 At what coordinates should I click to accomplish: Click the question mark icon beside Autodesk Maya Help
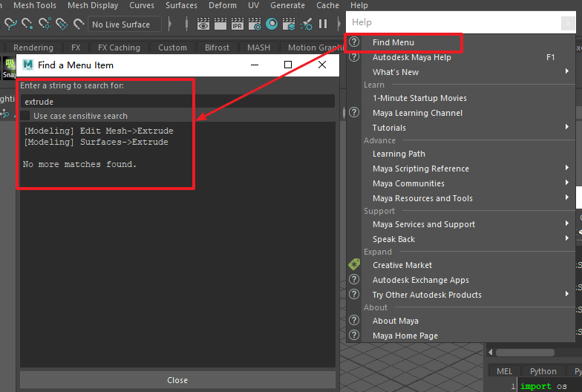354,56
